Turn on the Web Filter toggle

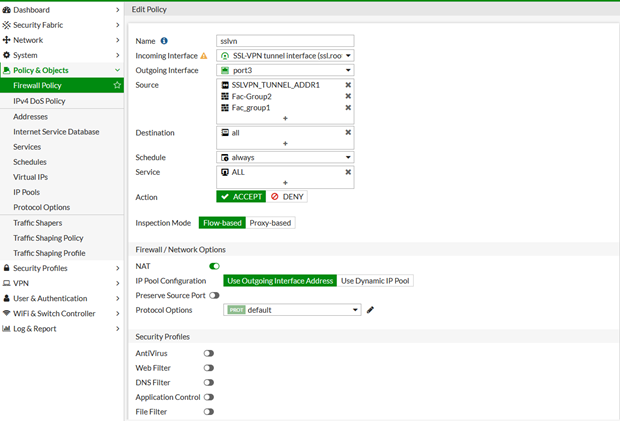pos(209,368)
